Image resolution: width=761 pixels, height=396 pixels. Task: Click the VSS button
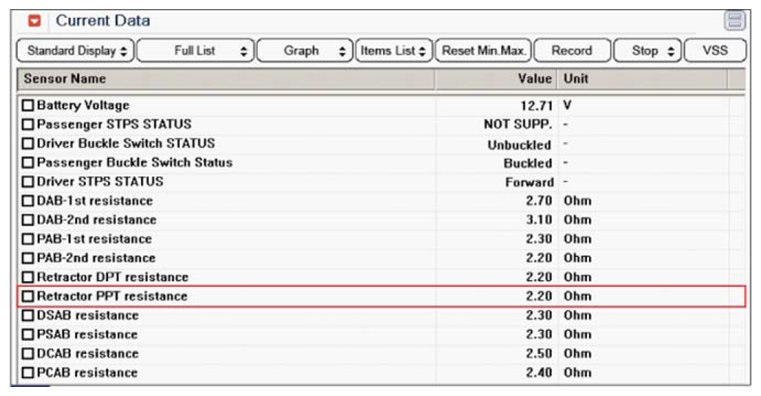[715, 50]
